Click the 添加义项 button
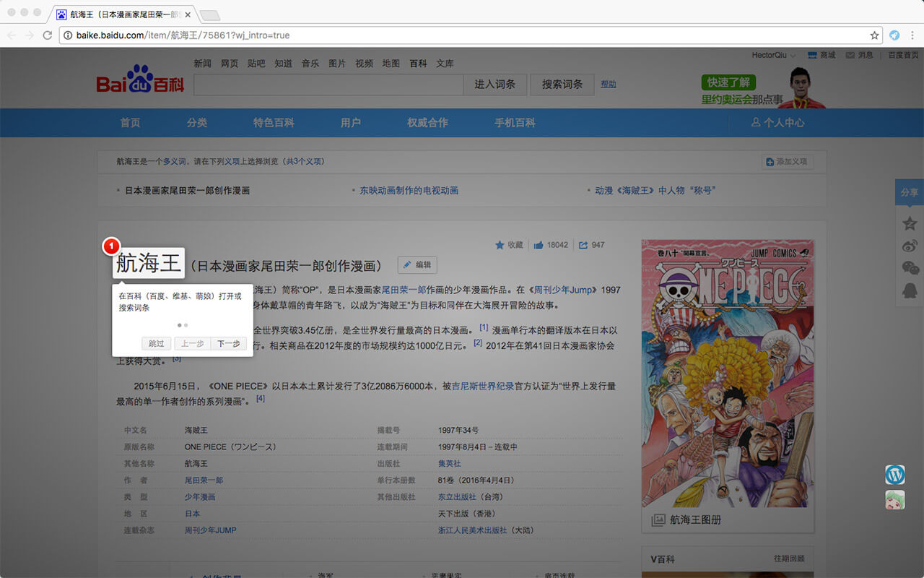924x578 pixels. [x=788, y=162]
